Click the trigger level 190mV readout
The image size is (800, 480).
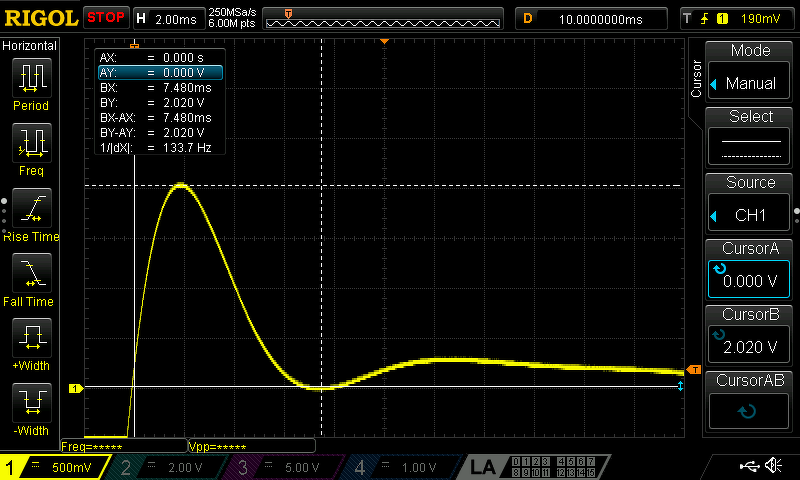(x=760, y=19)
